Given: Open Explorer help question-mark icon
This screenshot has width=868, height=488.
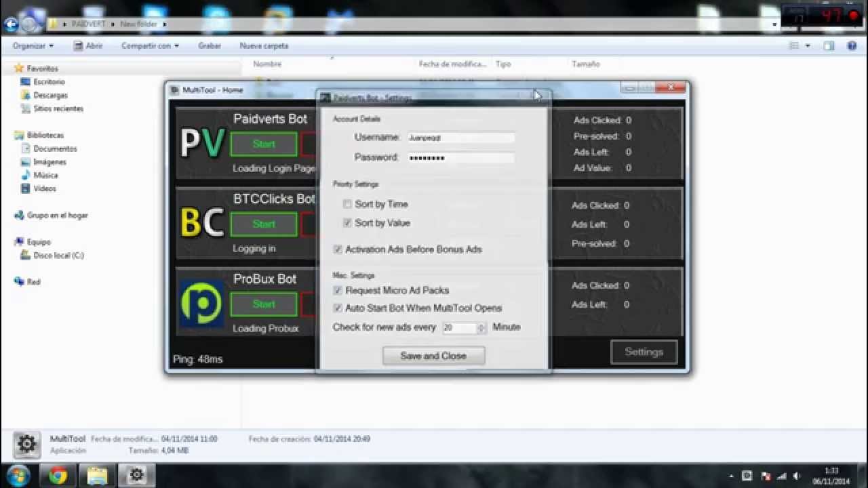Looking at the screenshot, I should (852, 46).
